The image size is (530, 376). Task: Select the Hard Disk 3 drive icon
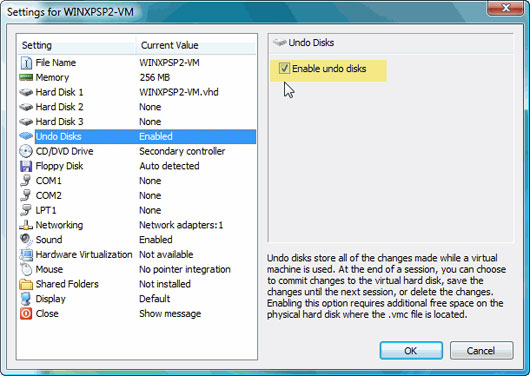pos(26,121)
